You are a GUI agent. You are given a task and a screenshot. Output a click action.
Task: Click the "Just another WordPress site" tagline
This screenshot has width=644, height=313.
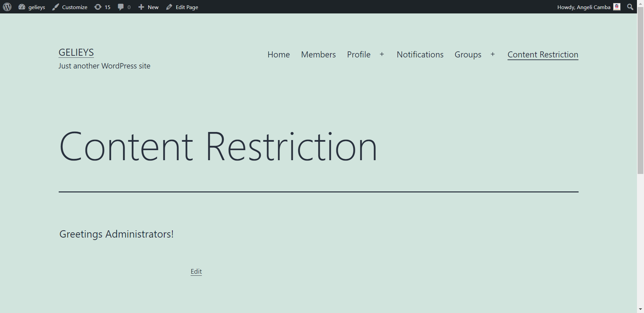(104, 66)
